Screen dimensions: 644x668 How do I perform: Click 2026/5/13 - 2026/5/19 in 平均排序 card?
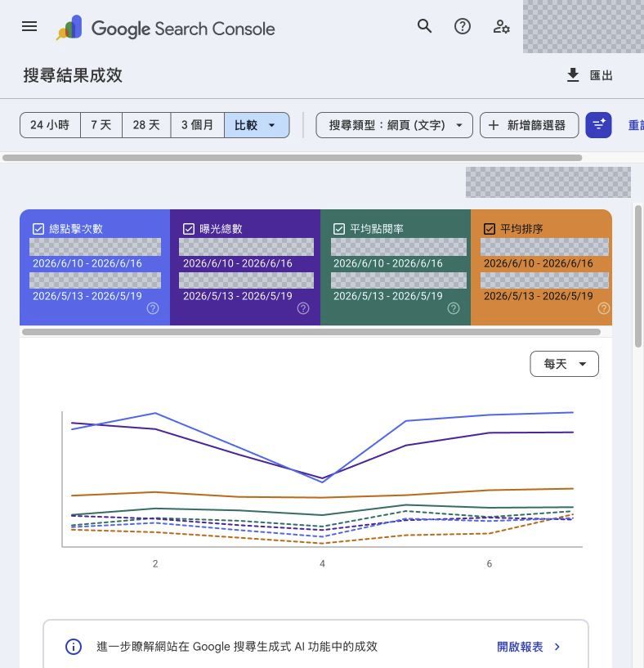(539, 296)
